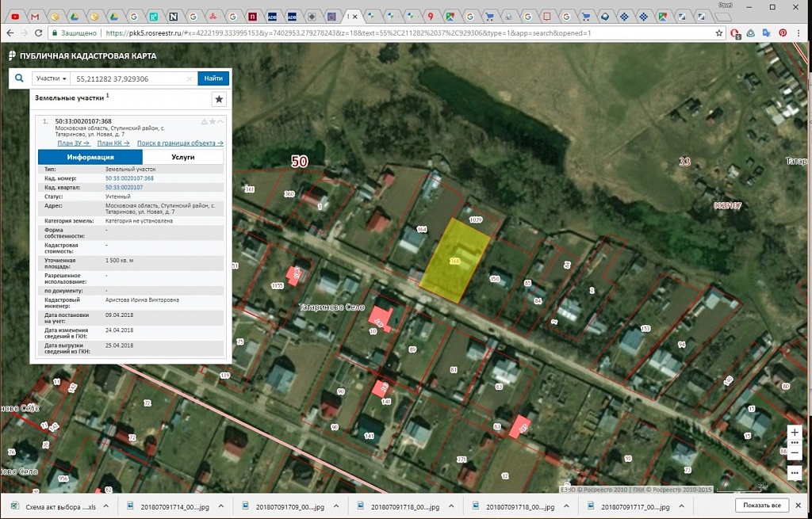This screenshot has height=519, width=812.
Task: Add parcel 368 to favorites star
Action: tap(213, 121)
